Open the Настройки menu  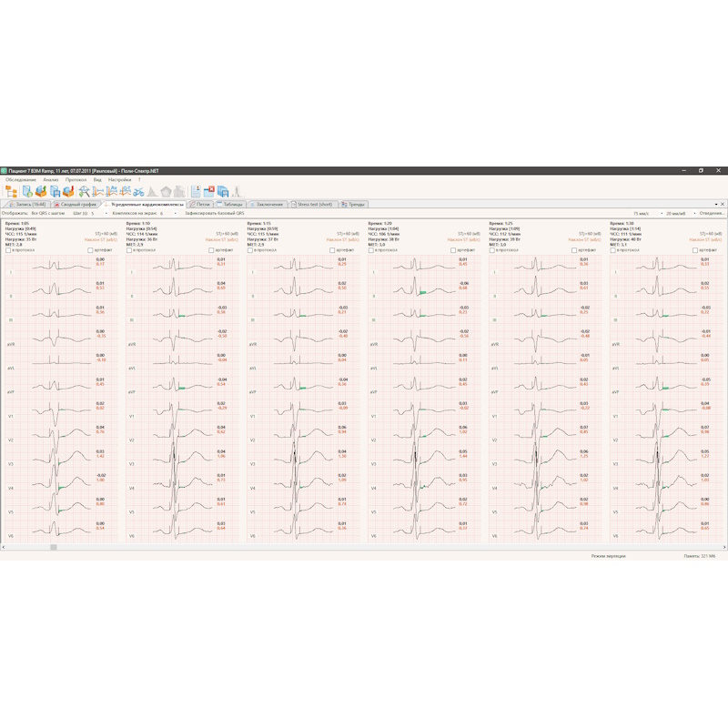[119, 179]
